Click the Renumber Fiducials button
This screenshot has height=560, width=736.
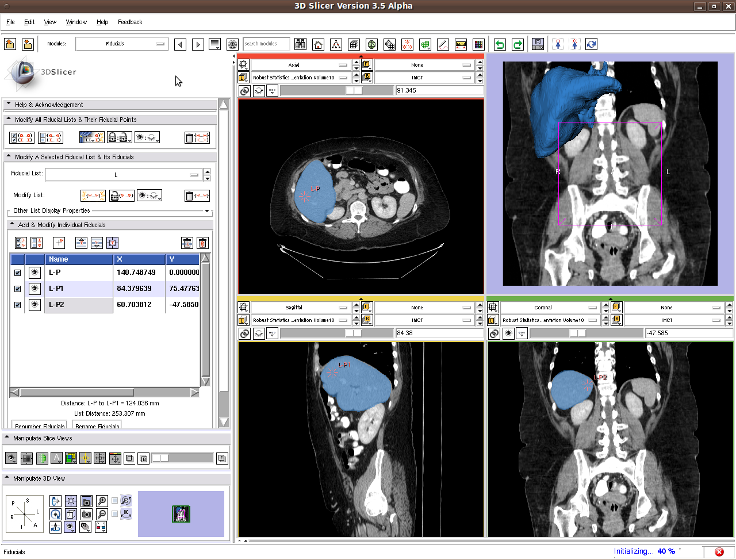[x=40, y=426]
